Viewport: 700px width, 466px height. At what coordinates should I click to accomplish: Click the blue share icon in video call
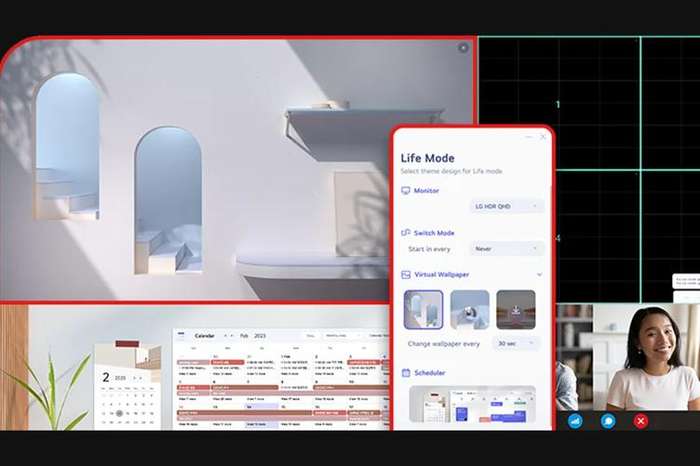click(x=575, y=421)
